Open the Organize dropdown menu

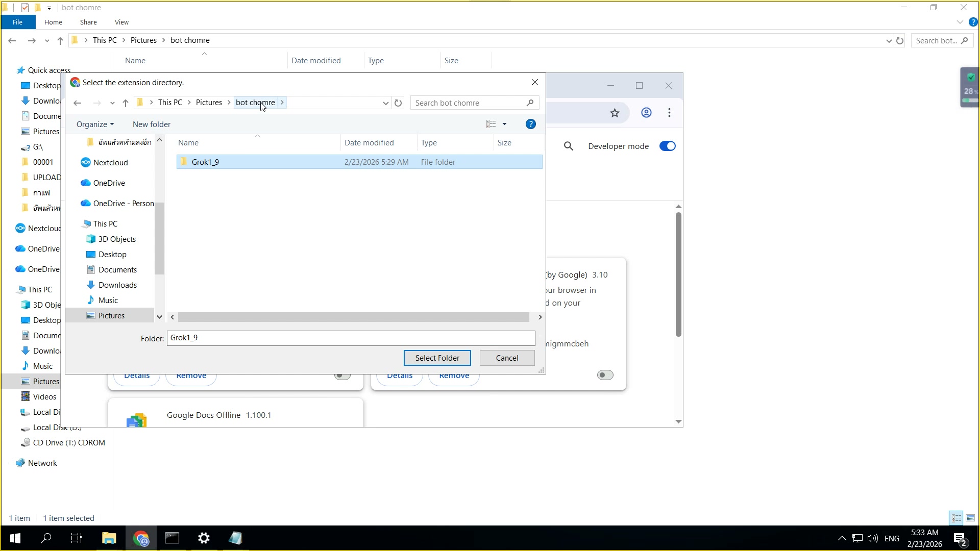coord(95,124)
